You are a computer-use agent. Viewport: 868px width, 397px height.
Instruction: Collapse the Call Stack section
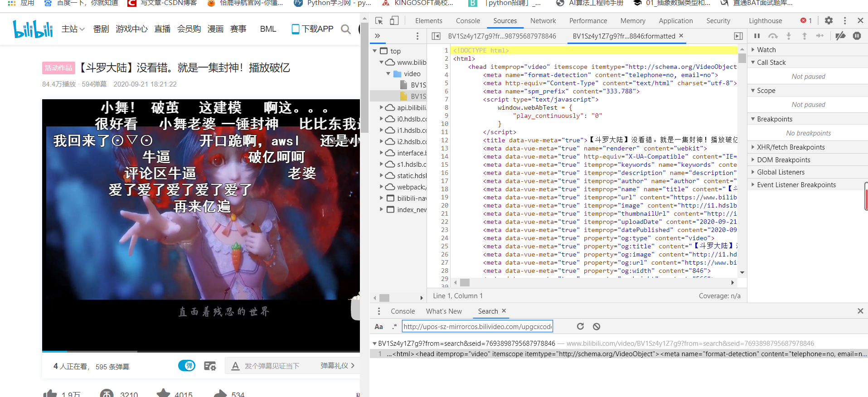(x=753, y=62)
